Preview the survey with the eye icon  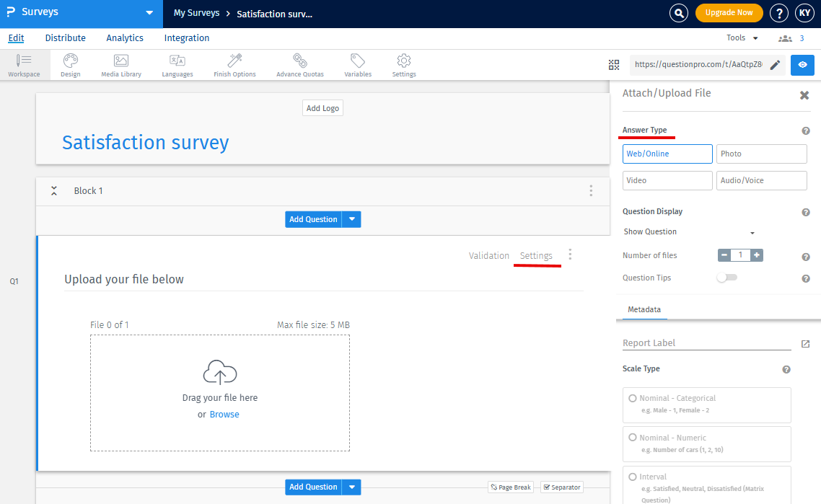(x=802, y=64)
